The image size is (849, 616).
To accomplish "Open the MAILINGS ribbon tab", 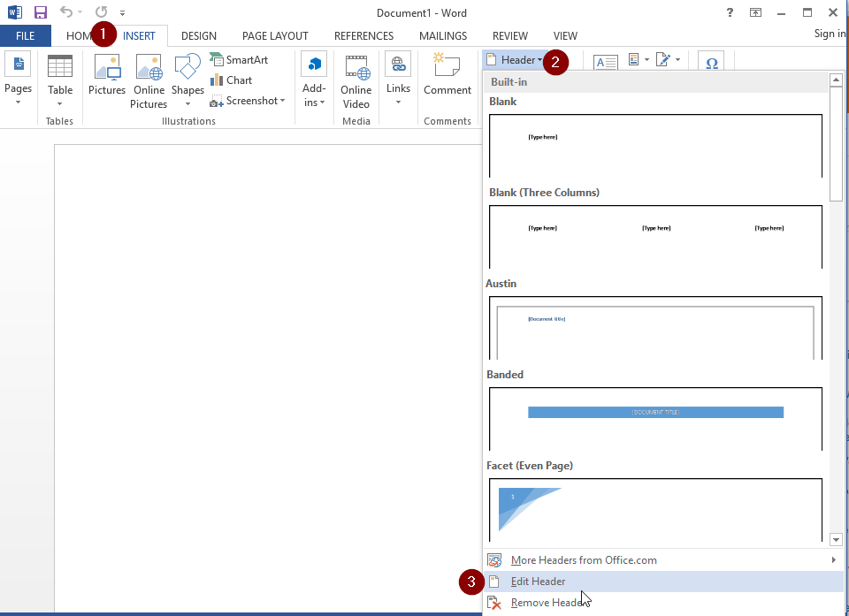I will [x=442, y=35].
